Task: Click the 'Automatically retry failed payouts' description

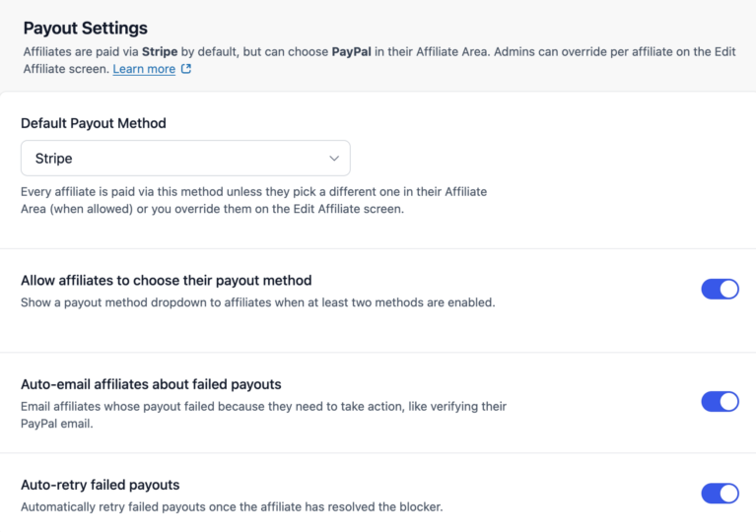Action: [x=232, y=507]
